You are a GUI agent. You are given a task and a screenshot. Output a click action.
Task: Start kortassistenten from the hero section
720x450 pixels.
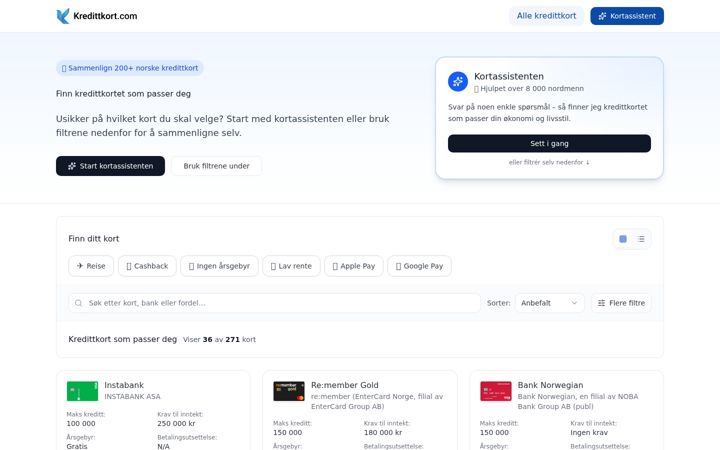[110, 166]
